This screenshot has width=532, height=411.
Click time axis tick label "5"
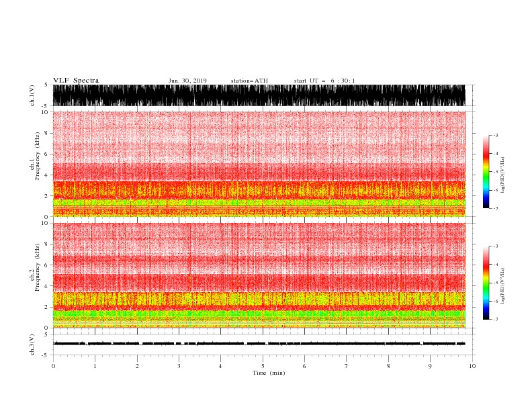pos(263,366)
